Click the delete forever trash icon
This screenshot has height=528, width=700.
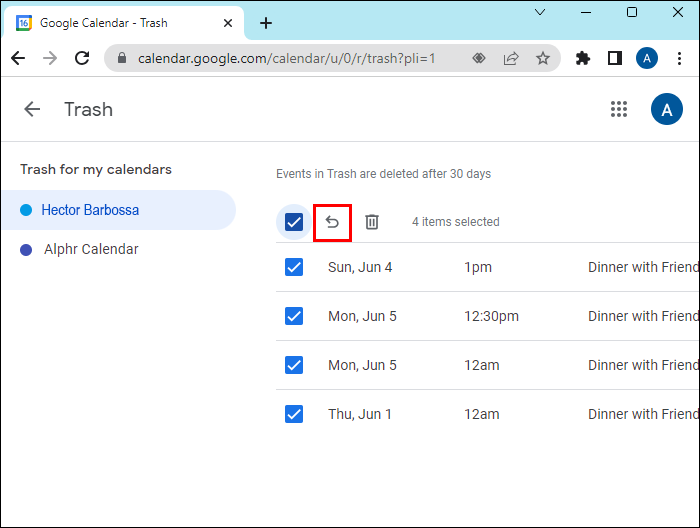pyautogui.click(x=371, y=222)
